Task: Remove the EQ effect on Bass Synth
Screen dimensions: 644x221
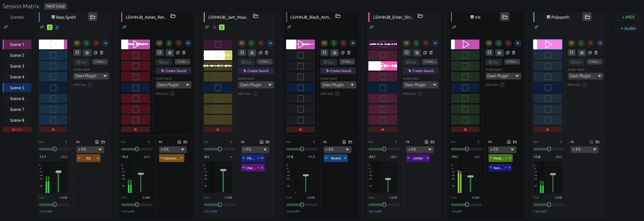Action: click(98, 158)
